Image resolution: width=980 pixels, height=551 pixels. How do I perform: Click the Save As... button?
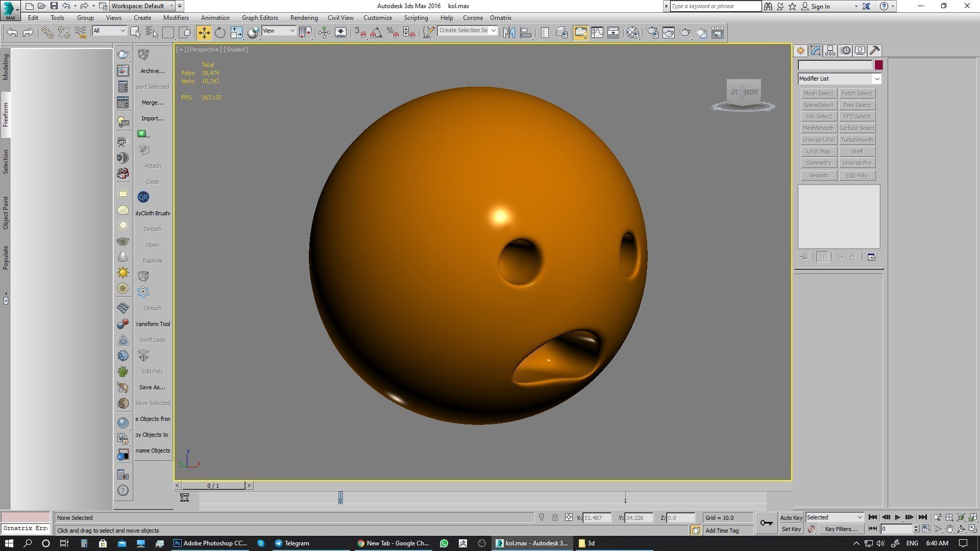point(152,387)
